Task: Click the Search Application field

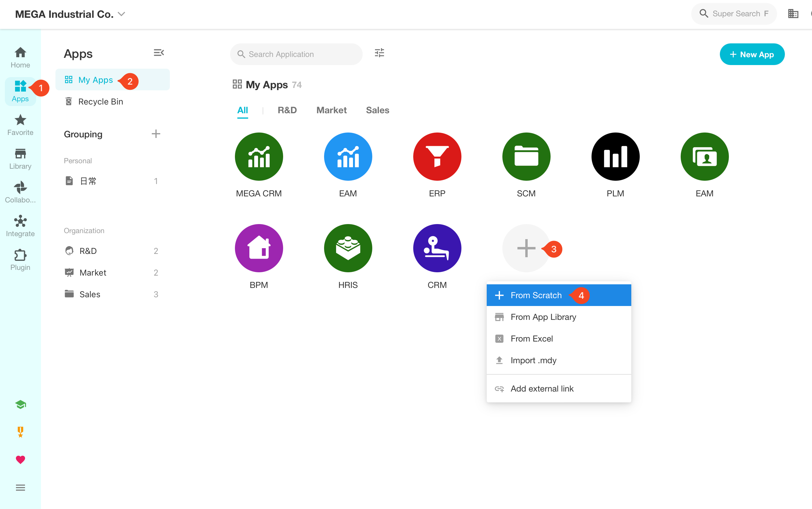Action: click(x=296, y=54)
